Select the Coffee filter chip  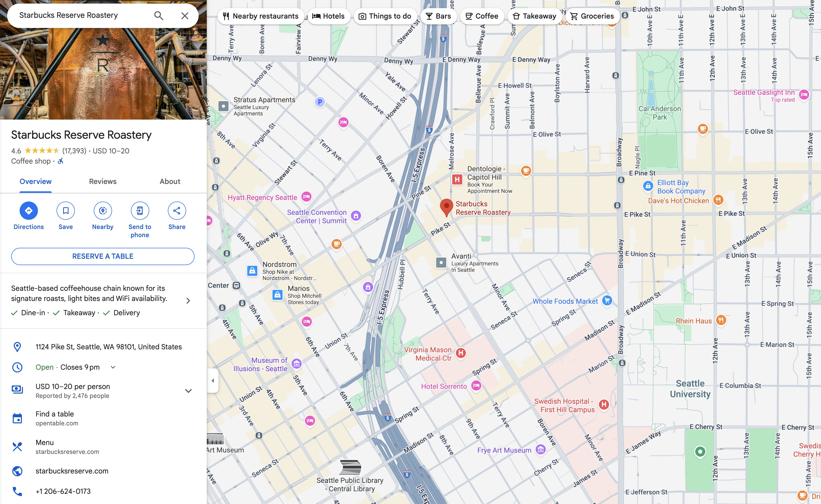482,16
